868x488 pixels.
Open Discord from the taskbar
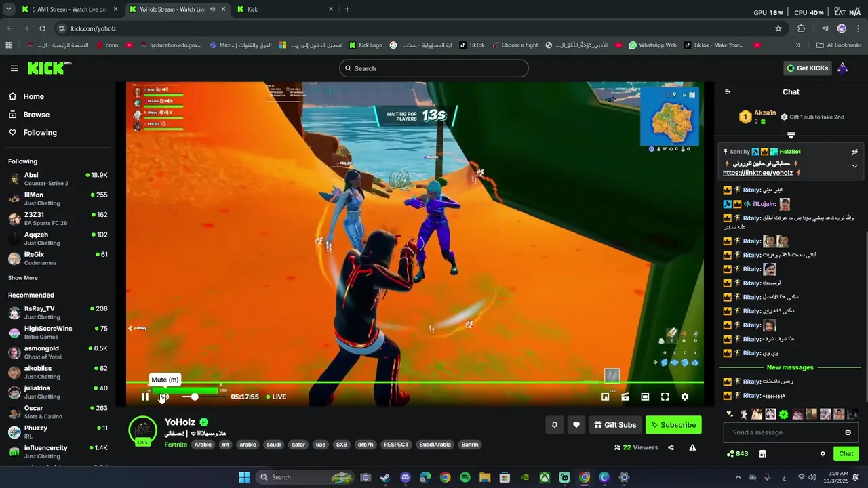coord(406,477)
